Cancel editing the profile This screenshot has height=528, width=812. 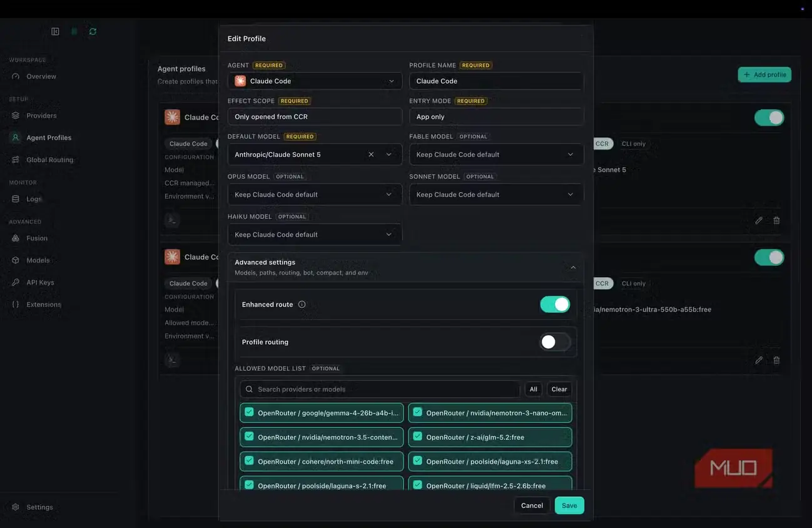[532, 505]
